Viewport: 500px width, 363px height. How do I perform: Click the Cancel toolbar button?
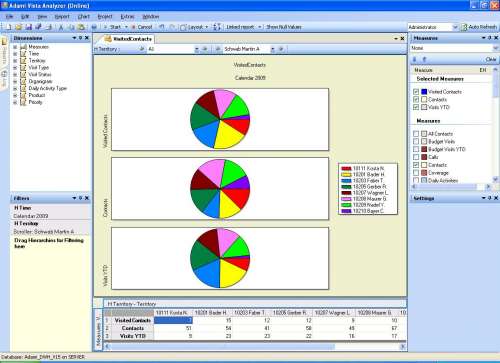click(142, 27)
